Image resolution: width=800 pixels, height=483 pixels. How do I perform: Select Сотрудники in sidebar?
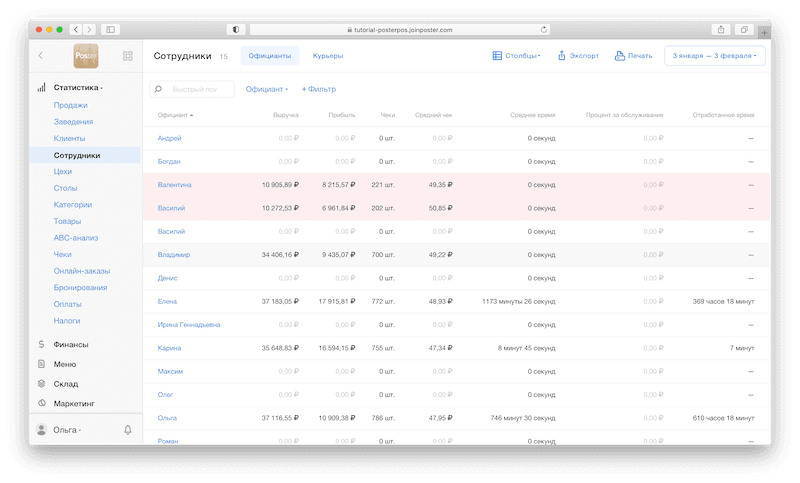pyautogui.click(x=85, y=155)
